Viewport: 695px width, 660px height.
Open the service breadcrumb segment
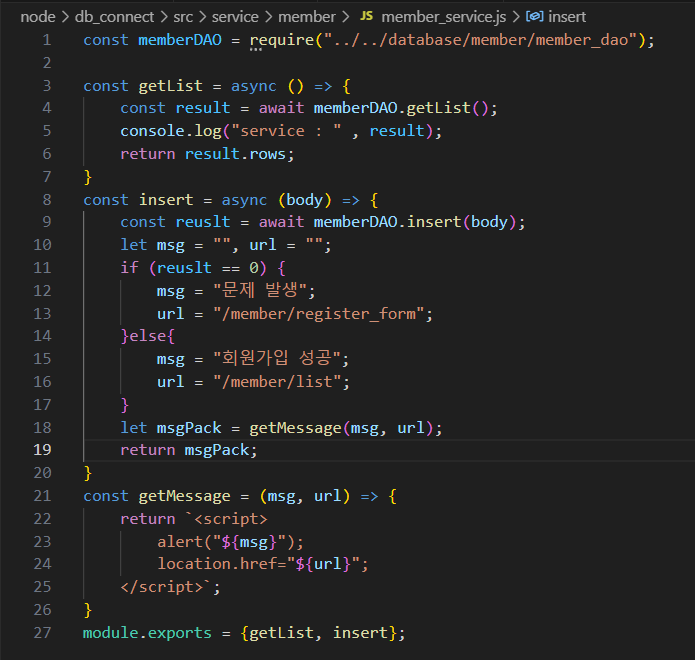(x=235, y=17)
